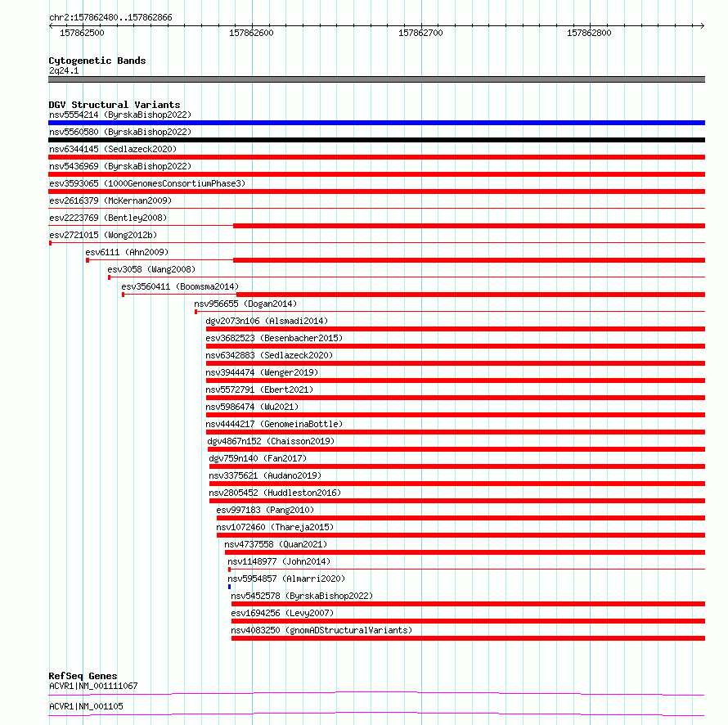Screen dimensions: 728x725
Task: Click esv3593065 (1000GenomesConsortiumPhase3) label
Action: pyautogui.click(x=147, y=183)
